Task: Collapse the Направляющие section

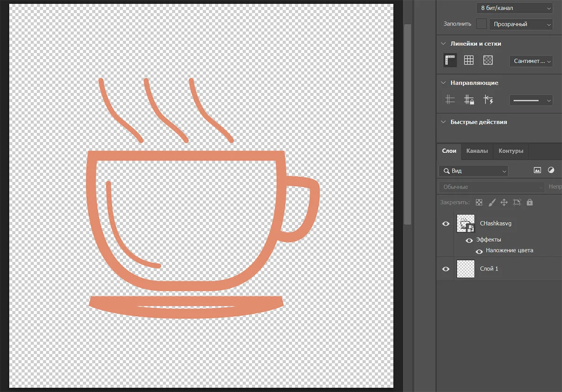Action: (444, 83)
